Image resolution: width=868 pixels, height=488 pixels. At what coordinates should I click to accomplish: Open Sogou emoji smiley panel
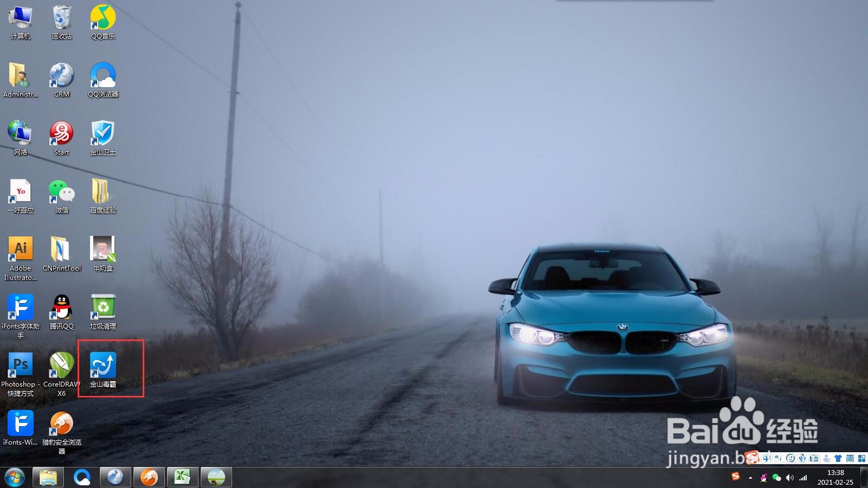pyautogui.click(x=790, y=459)
